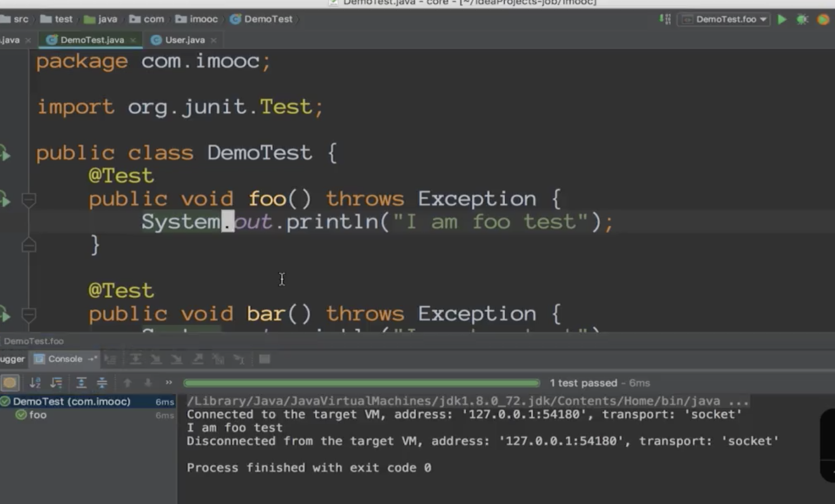Click the Evaluate Expression calculator icon

point(264,359)
